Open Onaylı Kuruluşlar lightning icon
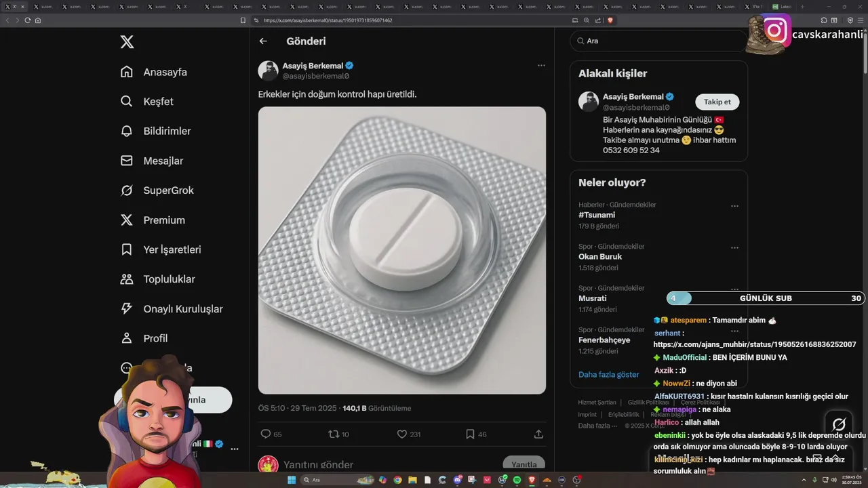The width and height of the screenshot is (868, 488). point(126,308)
